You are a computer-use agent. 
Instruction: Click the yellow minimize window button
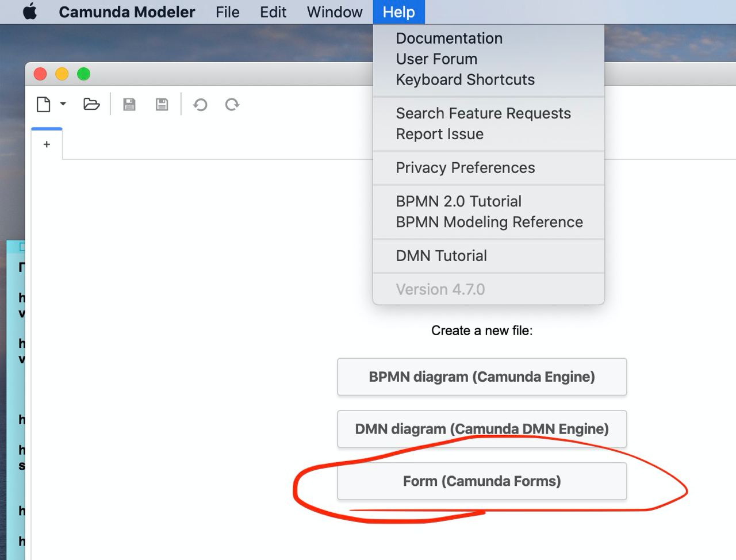click(x=62, y=74)
